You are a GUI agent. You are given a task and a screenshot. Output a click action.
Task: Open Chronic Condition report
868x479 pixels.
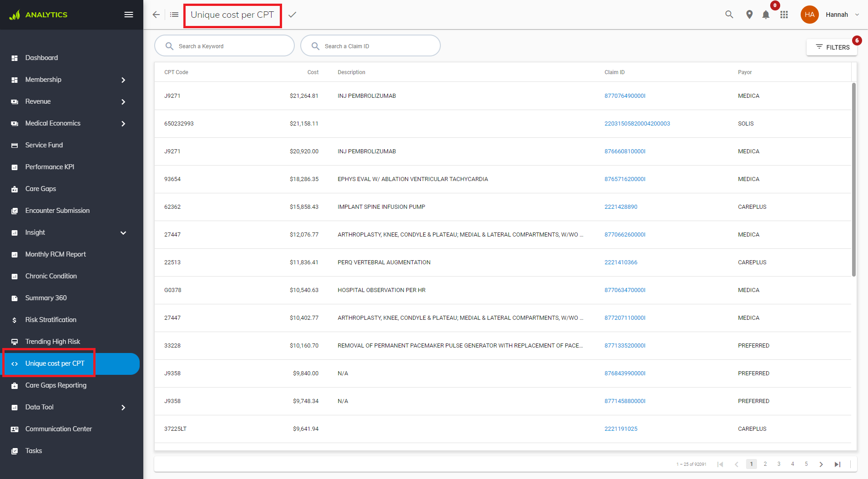click(x=51, y=276)
